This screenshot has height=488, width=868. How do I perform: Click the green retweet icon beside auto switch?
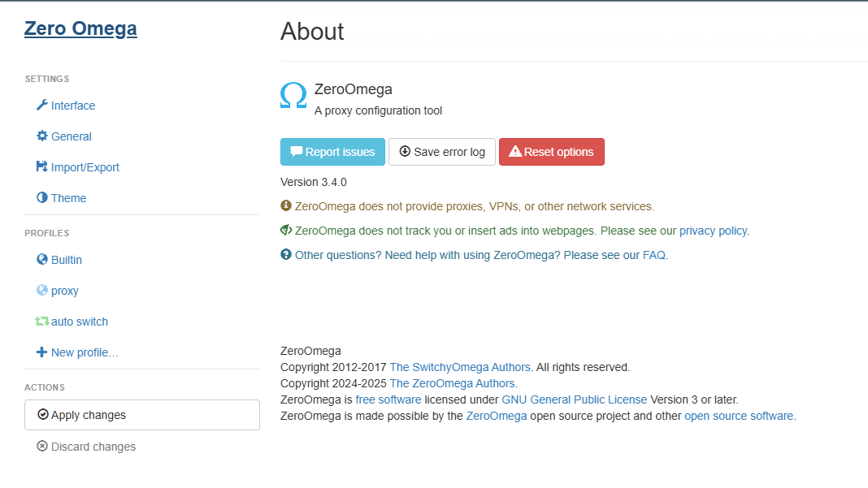(x=42, y=321)
